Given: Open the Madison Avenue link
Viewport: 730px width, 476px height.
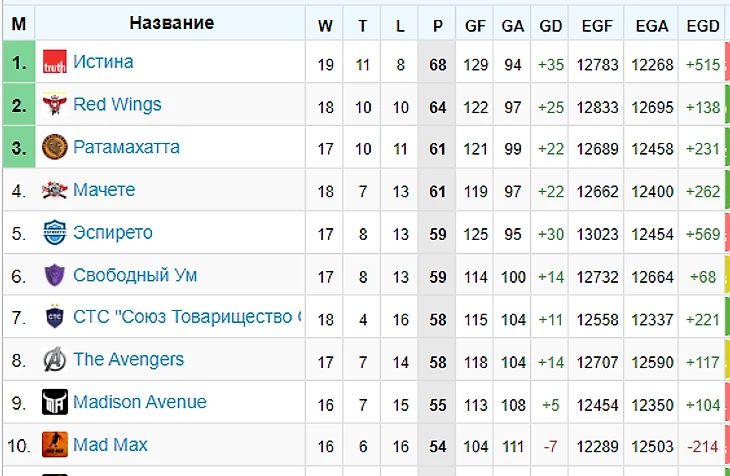Looking at the screenshot, I should point(140,402).
